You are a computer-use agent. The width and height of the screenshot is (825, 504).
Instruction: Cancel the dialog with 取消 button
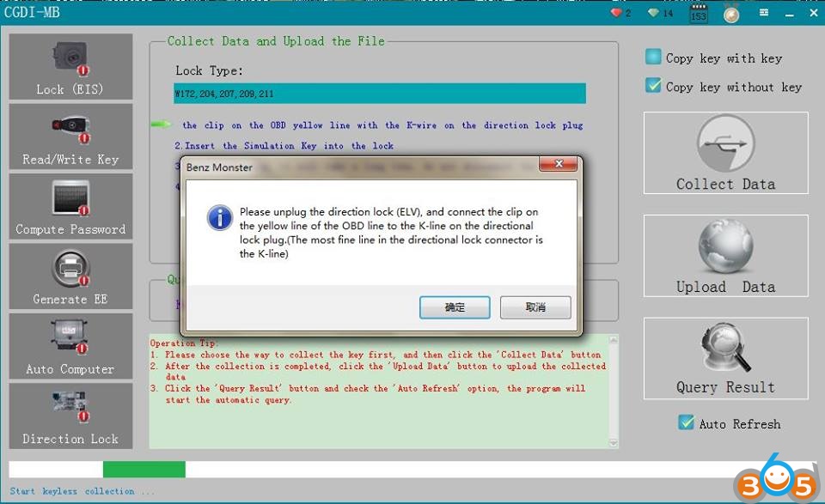(x=535, y=307)
